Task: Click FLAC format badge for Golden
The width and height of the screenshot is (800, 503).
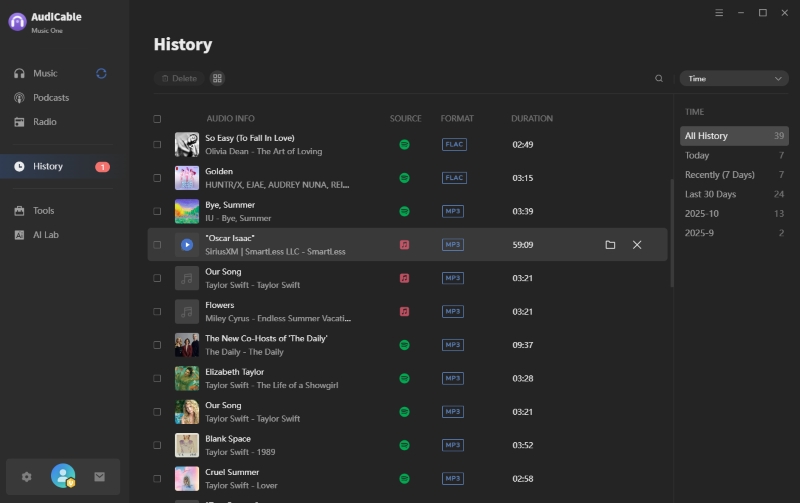Action: coord(454,178)
